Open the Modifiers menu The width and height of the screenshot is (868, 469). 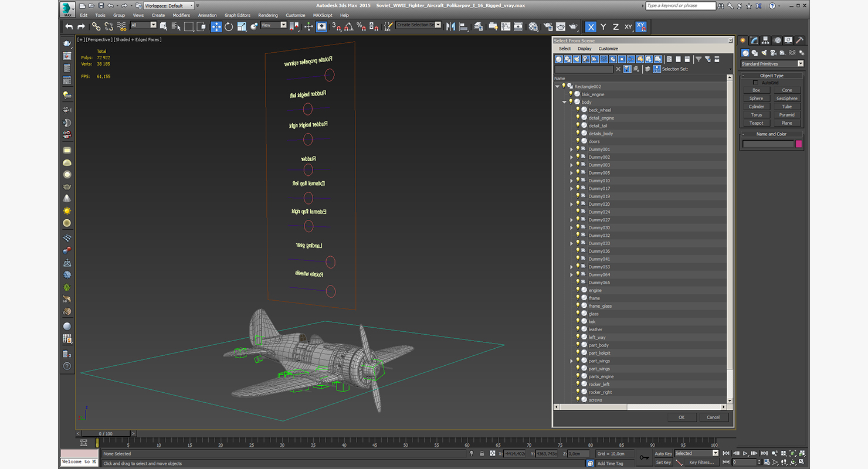click(x=181, y=15)
